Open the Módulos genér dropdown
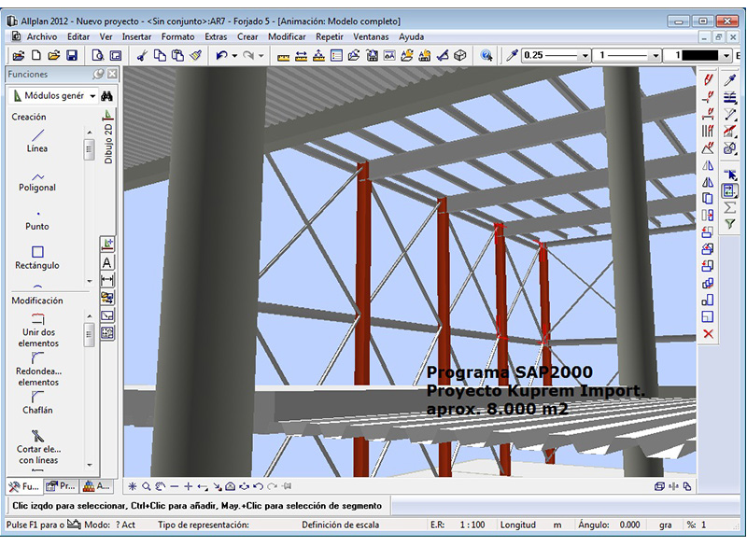Screen dimensions: 747x560 [92, 96]
